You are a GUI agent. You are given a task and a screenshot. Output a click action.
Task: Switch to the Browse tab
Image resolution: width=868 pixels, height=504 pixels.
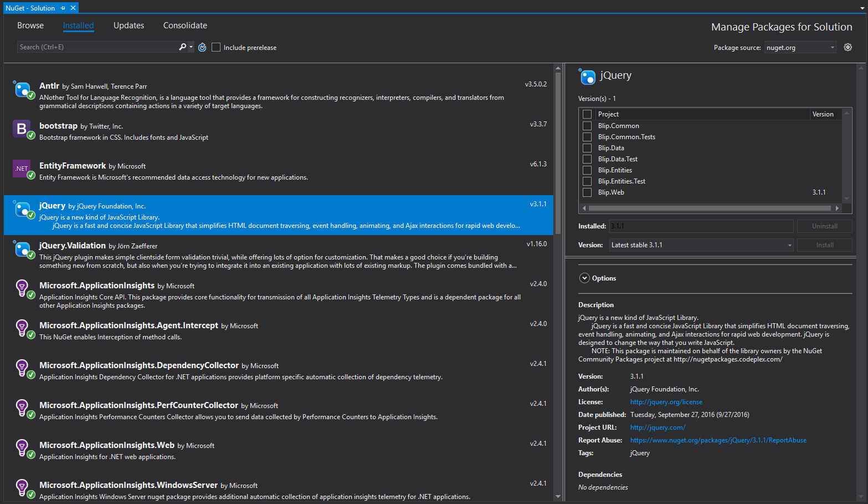(30, 26)
